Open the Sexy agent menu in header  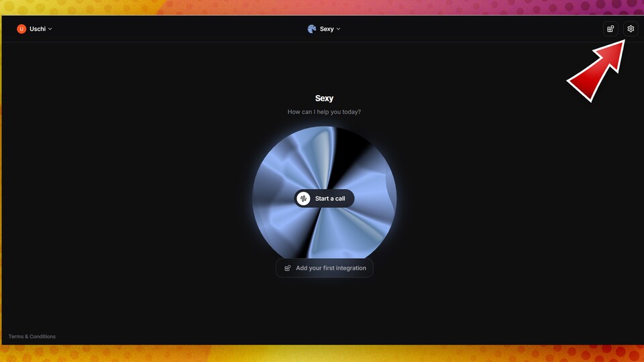327,29
